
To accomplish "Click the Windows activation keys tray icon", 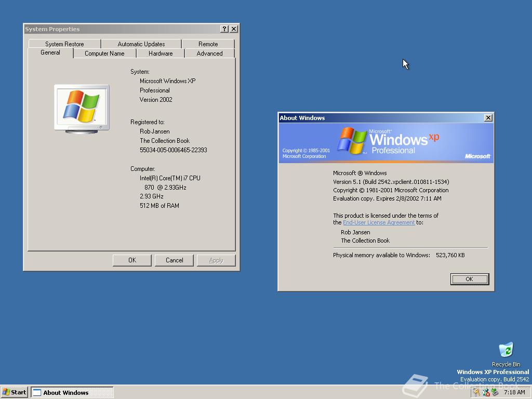I will pyautogui.click(x=476, y=393).
